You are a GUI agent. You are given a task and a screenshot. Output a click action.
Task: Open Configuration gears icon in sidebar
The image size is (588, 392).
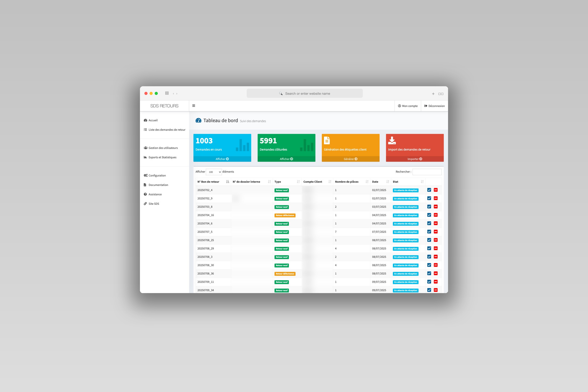point(146,175)
